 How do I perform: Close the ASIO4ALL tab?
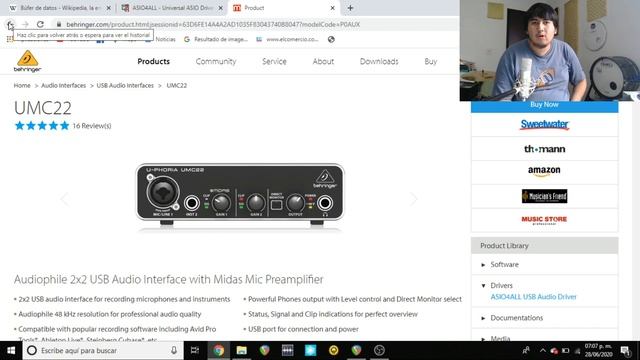220,8
